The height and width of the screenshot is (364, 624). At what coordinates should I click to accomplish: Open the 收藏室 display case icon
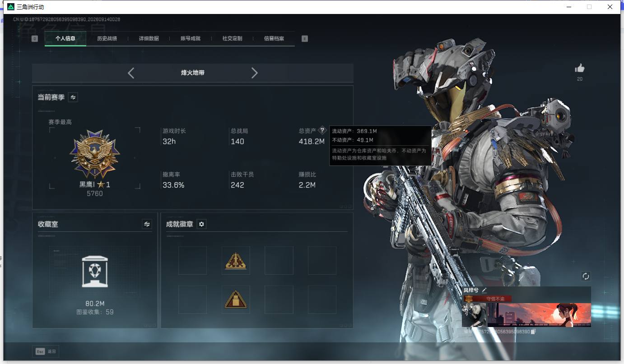[95, 272]
